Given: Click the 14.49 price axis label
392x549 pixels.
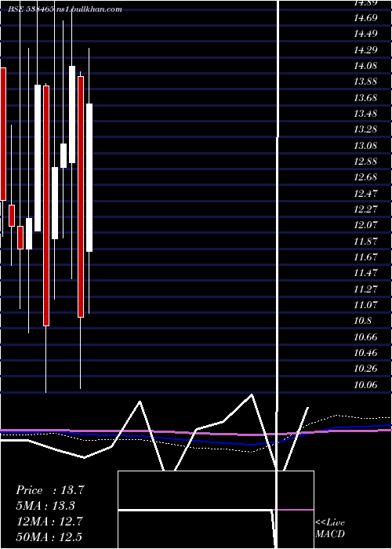Looking at the screenshot, I should coord(365,34).
